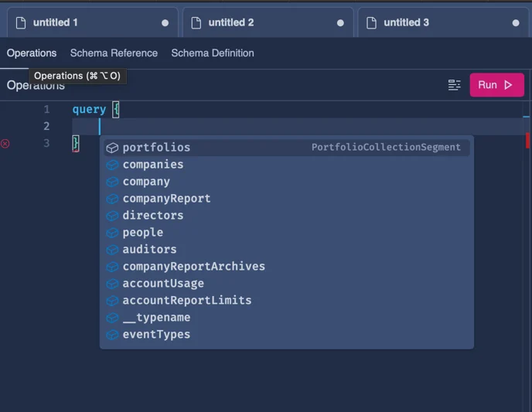The height and width of the screenshot is (412, 532).
Task: Select accountReportLimits suggestion
Action: pyautogui.click(x=287, y=300)
